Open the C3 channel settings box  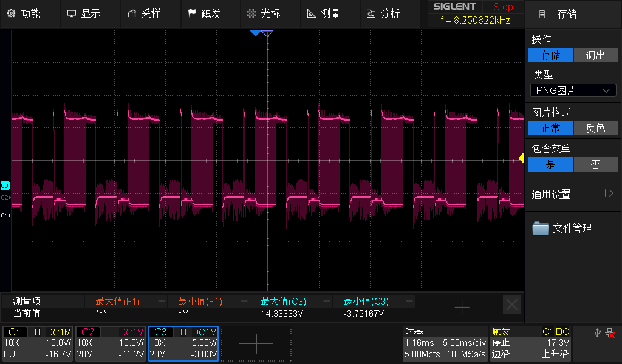[x=183, y=343]
